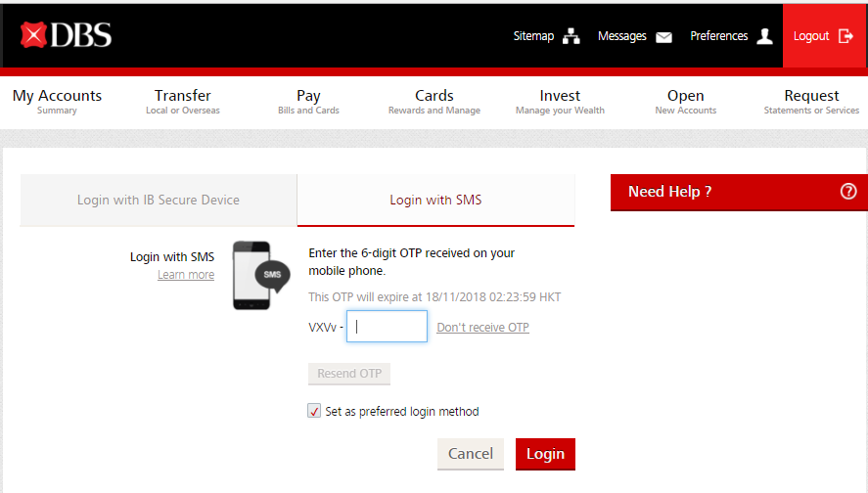Click the Preferences user icon
This screenshot has width=868, height=493.
pyautogui.click(x=764, y=36)
